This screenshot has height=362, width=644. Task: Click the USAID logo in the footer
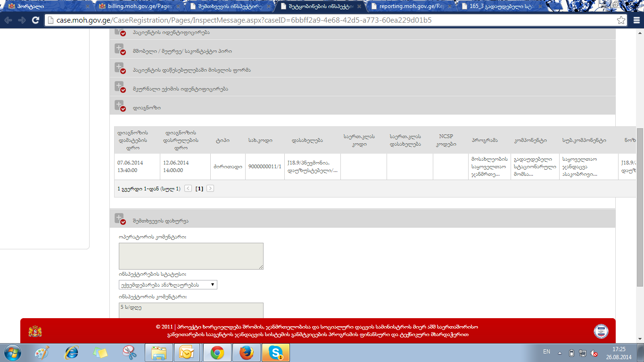pyautogui.click(x=601, y=331)
